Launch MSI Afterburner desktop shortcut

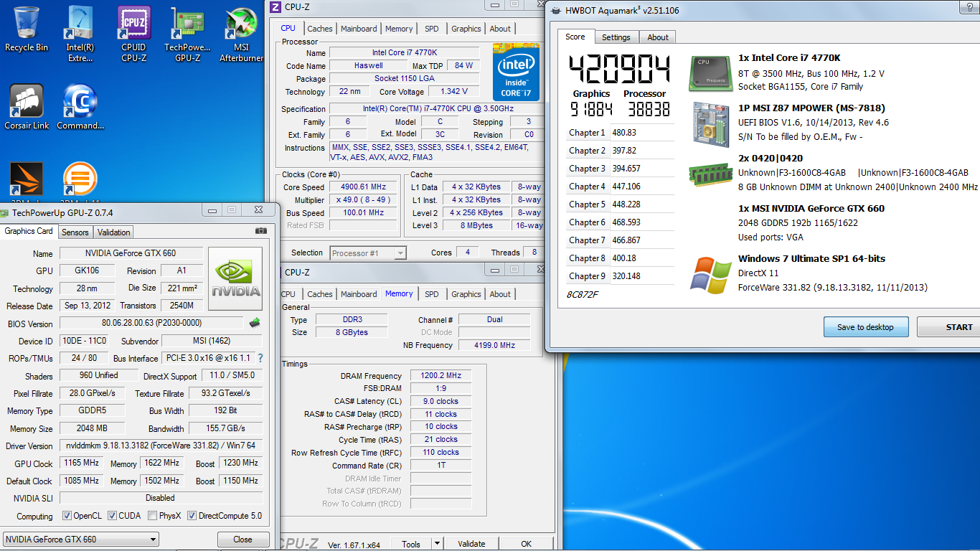[241, 33]
